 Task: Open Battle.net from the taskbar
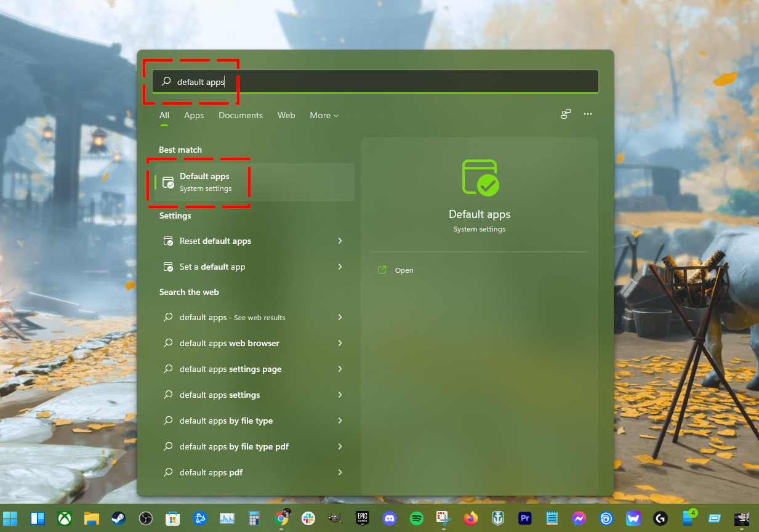pyautogui.click(x=200, y=518)
